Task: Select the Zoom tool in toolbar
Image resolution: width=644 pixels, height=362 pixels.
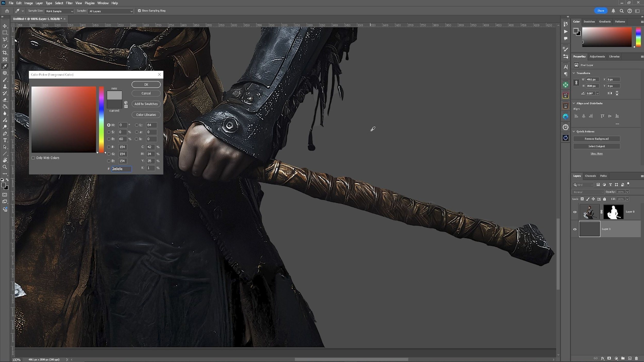Action: pos(5,167)
